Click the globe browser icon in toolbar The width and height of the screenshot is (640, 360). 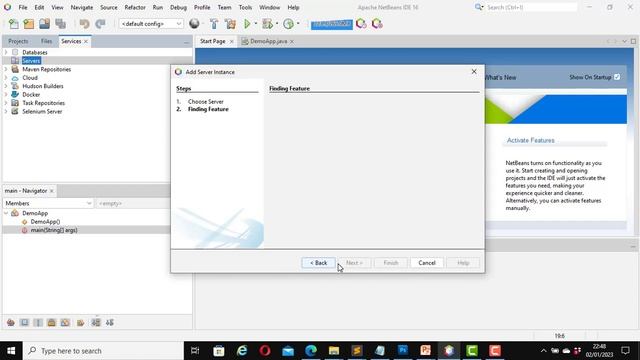194,24
